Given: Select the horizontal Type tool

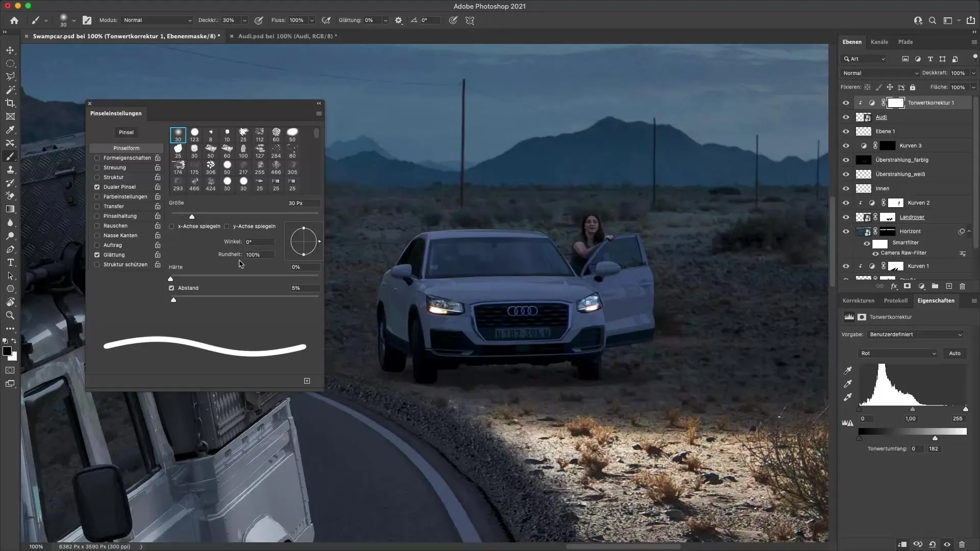Looking at the screenshot, I should (x=10, y=262).
